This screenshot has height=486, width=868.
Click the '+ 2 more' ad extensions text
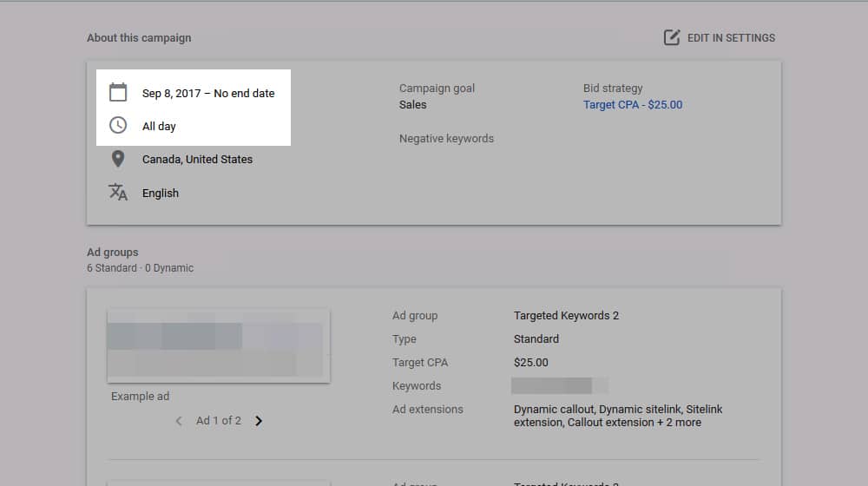click(x=680, y=423)
